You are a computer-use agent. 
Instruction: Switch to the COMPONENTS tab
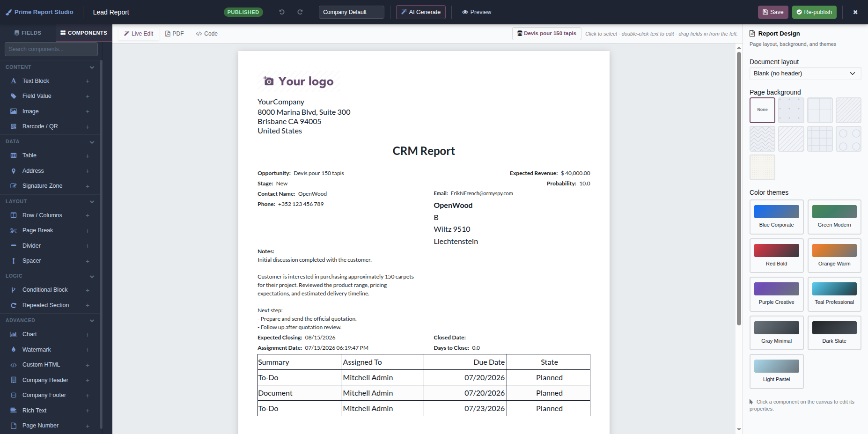point(84,33)
